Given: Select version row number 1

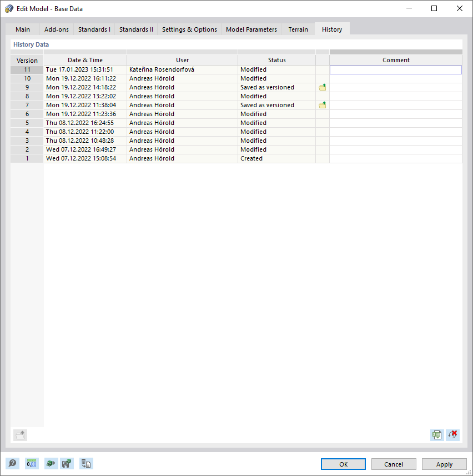Looking at the screenshot, I should point(27,158).
